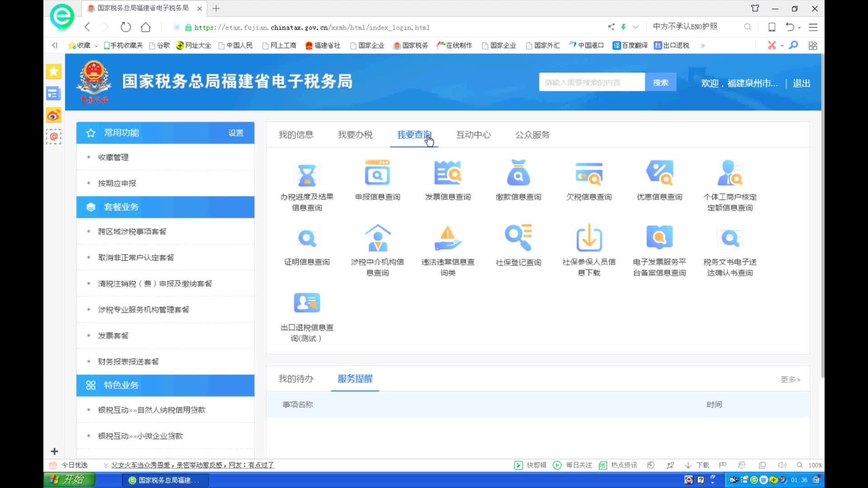Click the Weibo share icon in left sidebar
The height and width of the screenshot is (488, 868).
click(53, 115)
